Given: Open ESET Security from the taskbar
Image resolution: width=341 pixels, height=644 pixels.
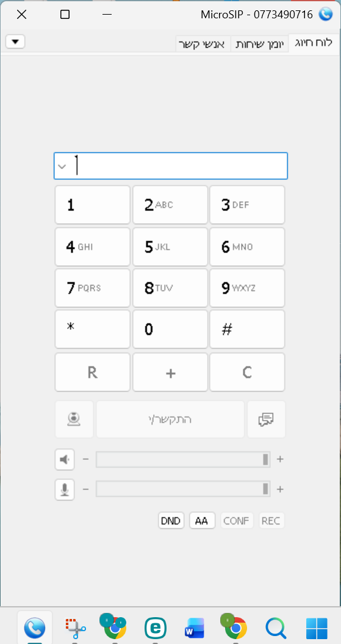Looking at the screenshot, I should (156, 628).
